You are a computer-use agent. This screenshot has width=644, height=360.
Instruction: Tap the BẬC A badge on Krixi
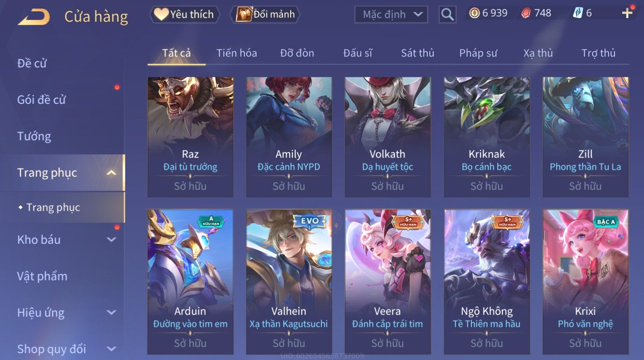tap(606, 222)
